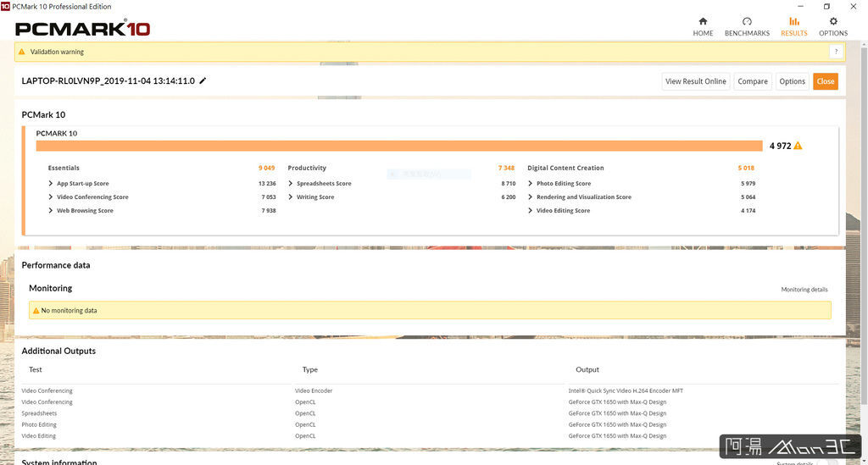Click the overall score 4 972
Viewport: 868px width, 465px height.
click(780, 146)
